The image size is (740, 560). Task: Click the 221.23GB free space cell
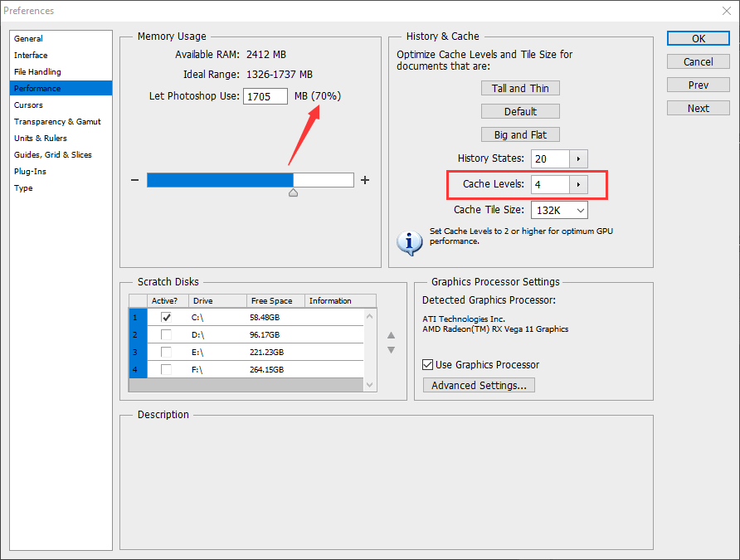266,353
